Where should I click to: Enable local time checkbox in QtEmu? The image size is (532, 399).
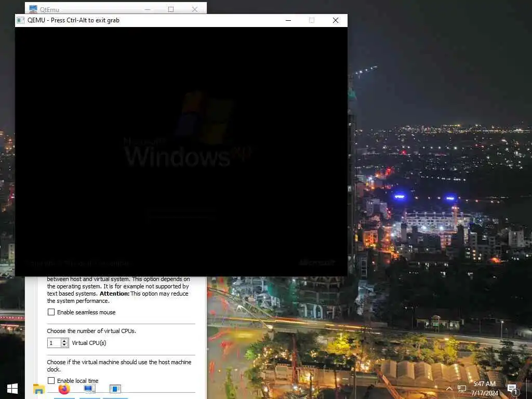click(x=51, y=381)
